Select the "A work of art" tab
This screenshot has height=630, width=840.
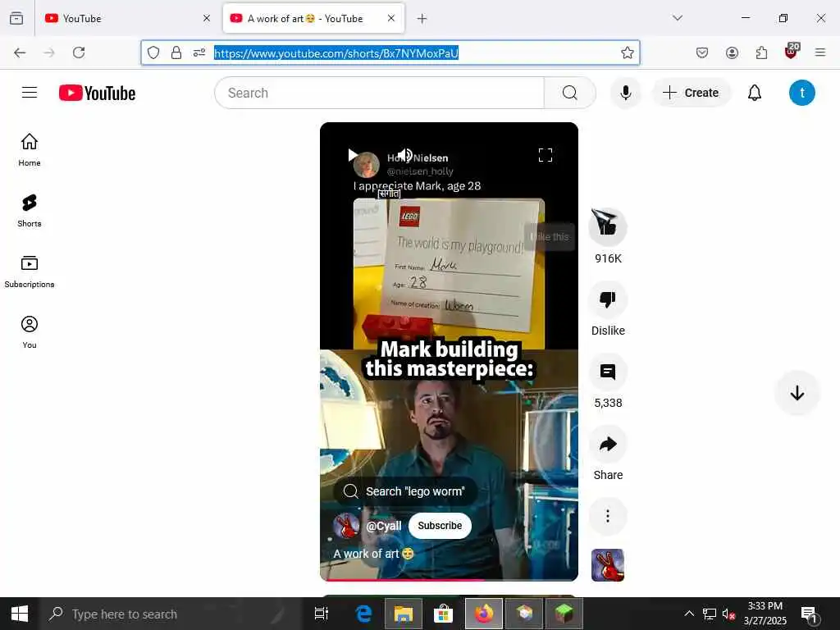point(313,18)
